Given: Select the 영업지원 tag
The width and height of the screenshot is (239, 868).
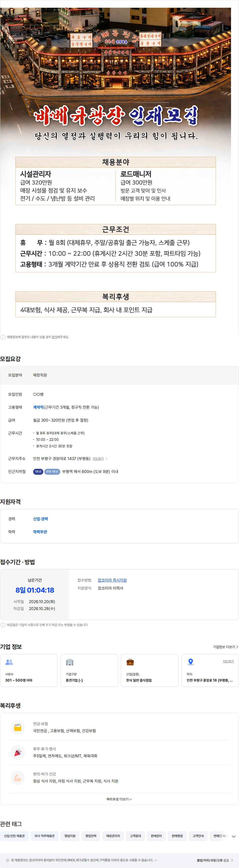Looking at the screenshot, I should [x=70, y=836].
